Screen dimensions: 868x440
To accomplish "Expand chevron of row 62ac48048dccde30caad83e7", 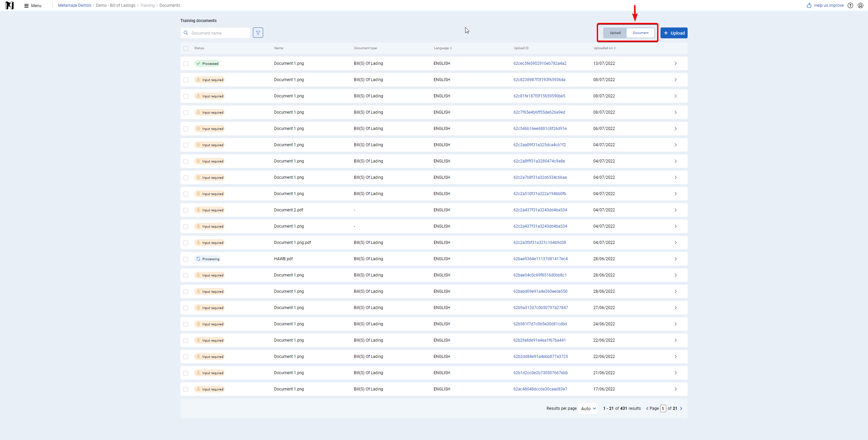I will pyautogui.click(x=675, y=389).
